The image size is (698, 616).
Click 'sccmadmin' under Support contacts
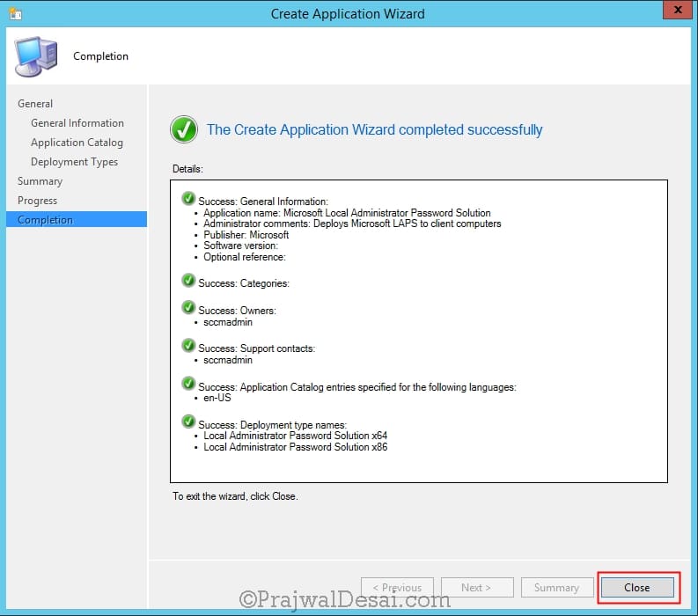coord(228,360)
